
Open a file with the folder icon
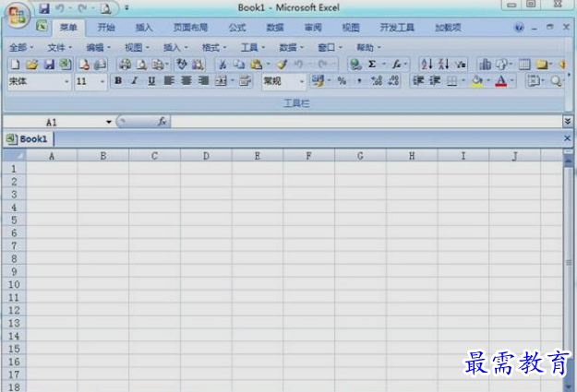(32, 65)
